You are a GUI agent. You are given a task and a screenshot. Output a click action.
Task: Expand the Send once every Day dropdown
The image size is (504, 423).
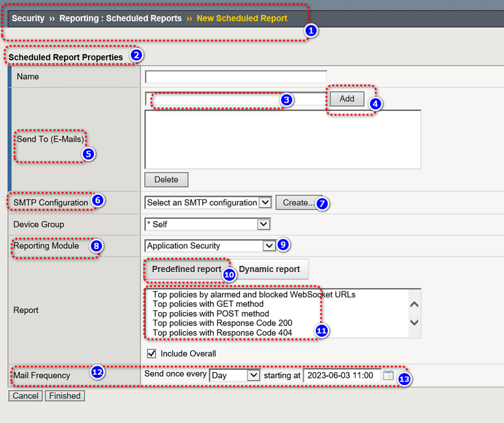[x=234, y=376]
